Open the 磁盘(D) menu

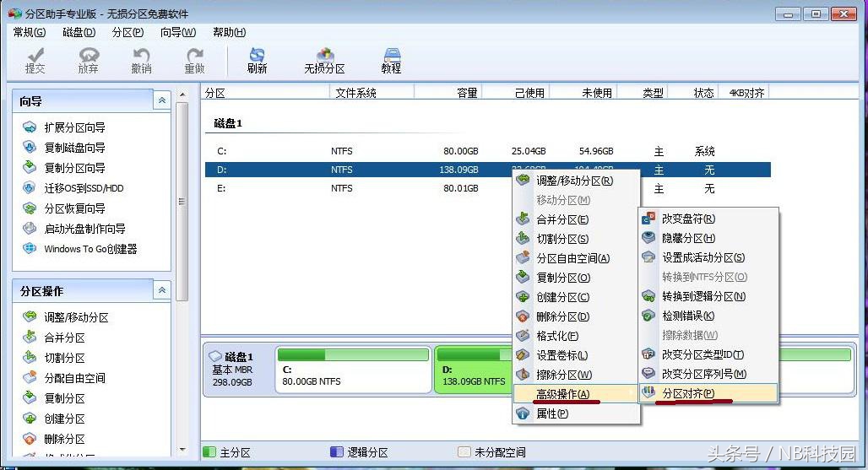(x=79, y=33)
